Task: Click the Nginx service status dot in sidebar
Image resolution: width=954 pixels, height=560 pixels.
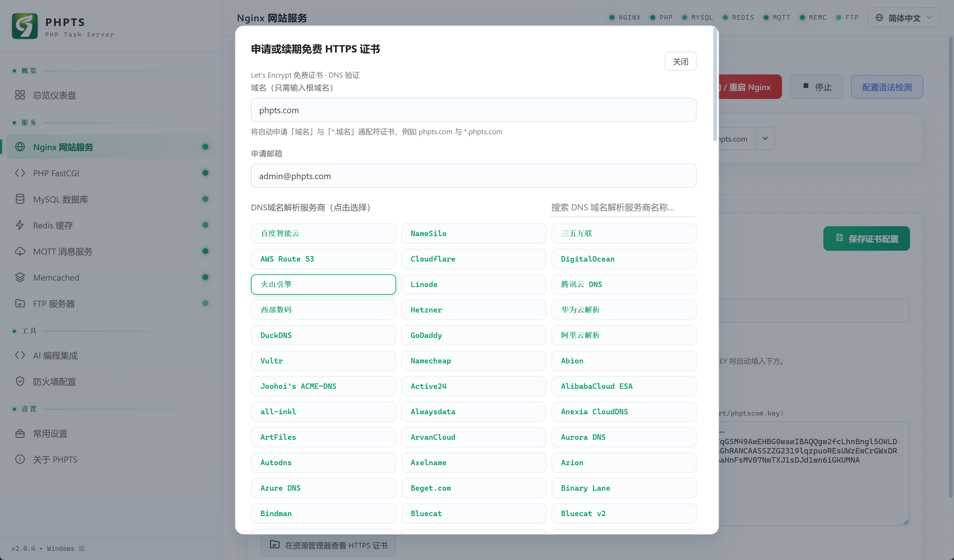Action: tap(205, 147)
